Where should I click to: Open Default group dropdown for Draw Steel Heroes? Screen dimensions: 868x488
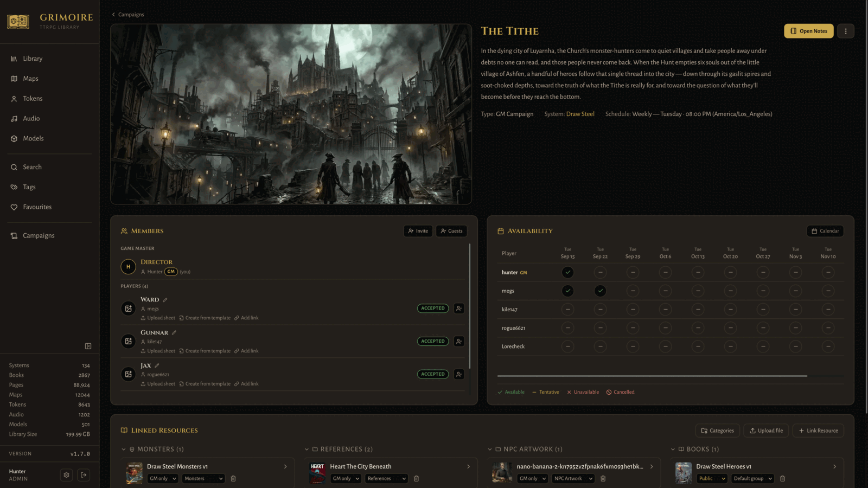tap(753, 479)
